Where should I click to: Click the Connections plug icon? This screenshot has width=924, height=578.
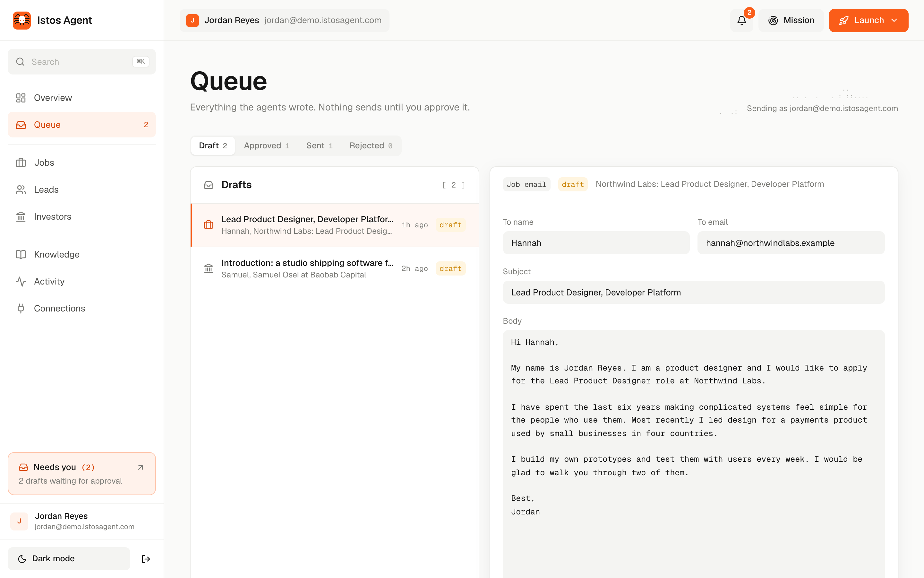21,309
